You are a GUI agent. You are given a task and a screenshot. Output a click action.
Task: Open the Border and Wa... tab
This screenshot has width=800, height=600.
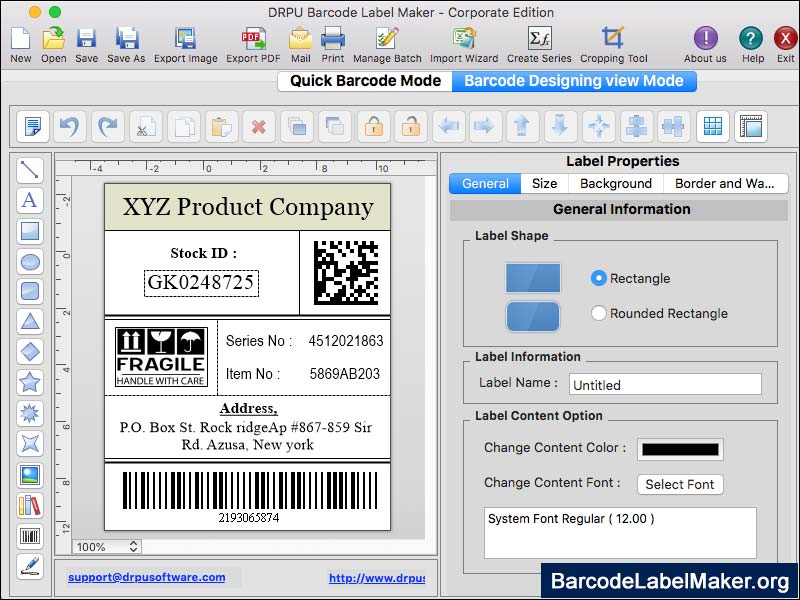pos(725,184)
